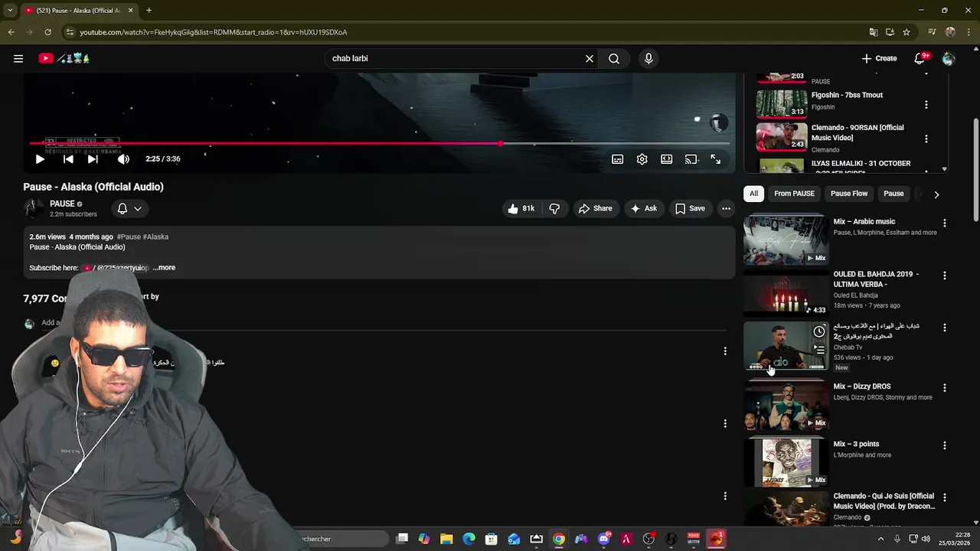
Task: Open Clemando - Qui Je Suis video title
Action: 884,501
